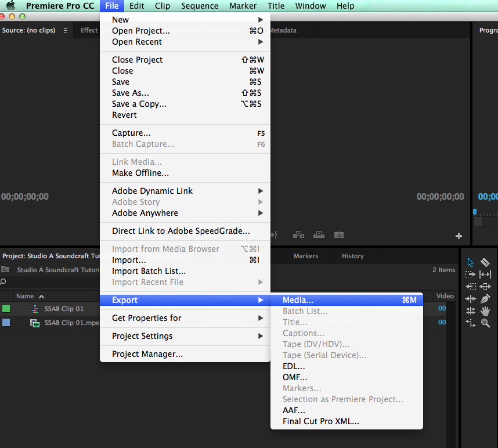Click the blue label swatch for SSAB Clip 01.mpeg
Screen dimensions: 498x448
6,323
